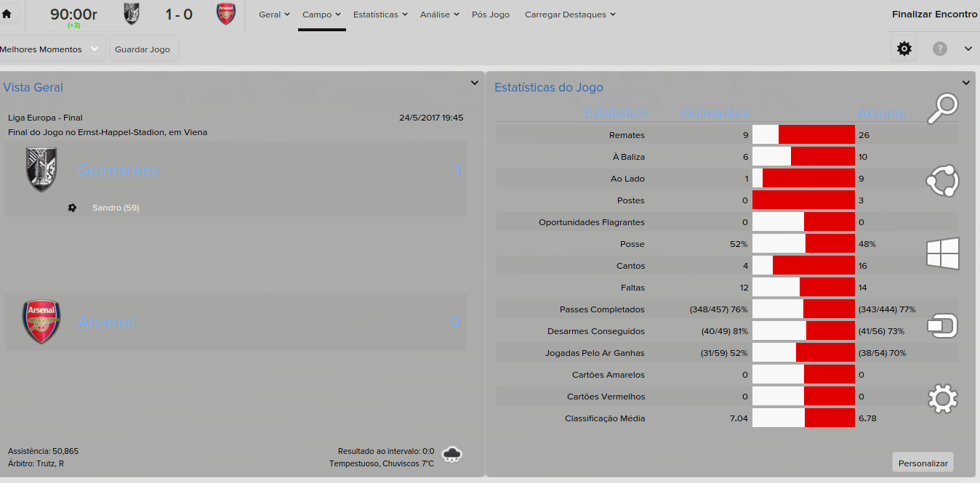980x483 pixels.
Task: Open the help question mark icon
Action: click(x=940, y=49)
